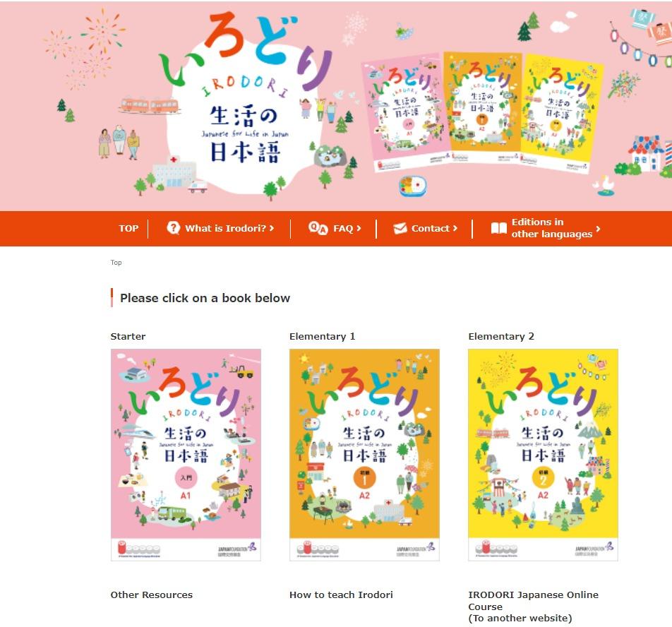This screenshot has height=627, width=672.
Task: Click the arrow next to Contact
Action: pos(455,229)
